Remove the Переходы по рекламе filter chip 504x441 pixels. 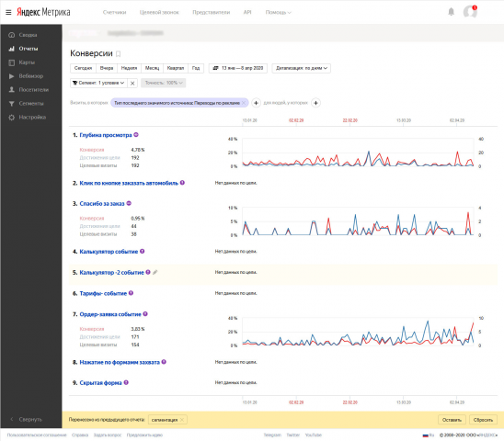click(244, 103)
